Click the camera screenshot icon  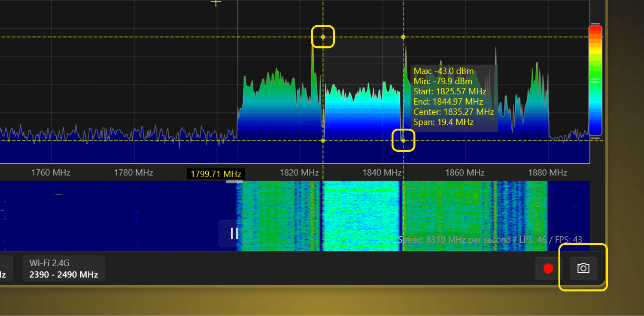tap(583, 268)
